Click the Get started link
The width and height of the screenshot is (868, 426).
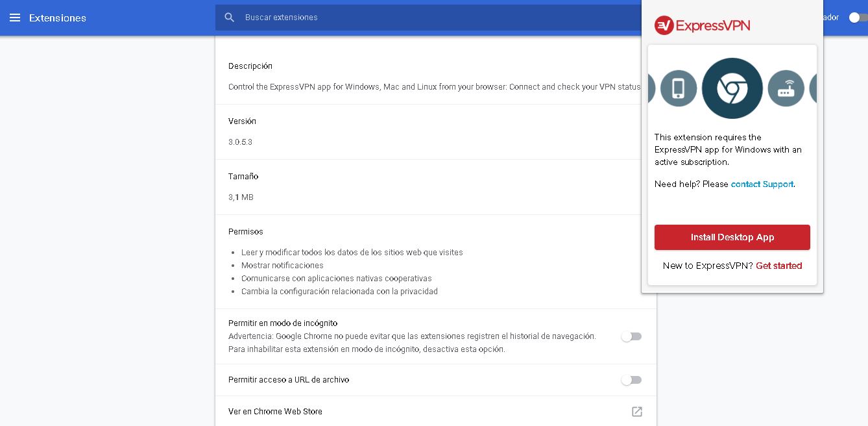[x=779, y=266]
